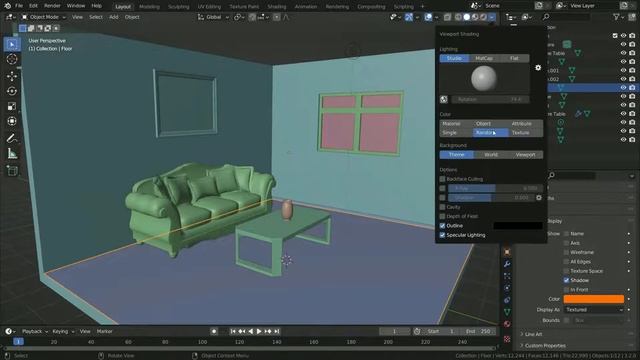The width and height of the screenshot is (640, 360).
Task: Open Material properties tab
Action: 507,324
